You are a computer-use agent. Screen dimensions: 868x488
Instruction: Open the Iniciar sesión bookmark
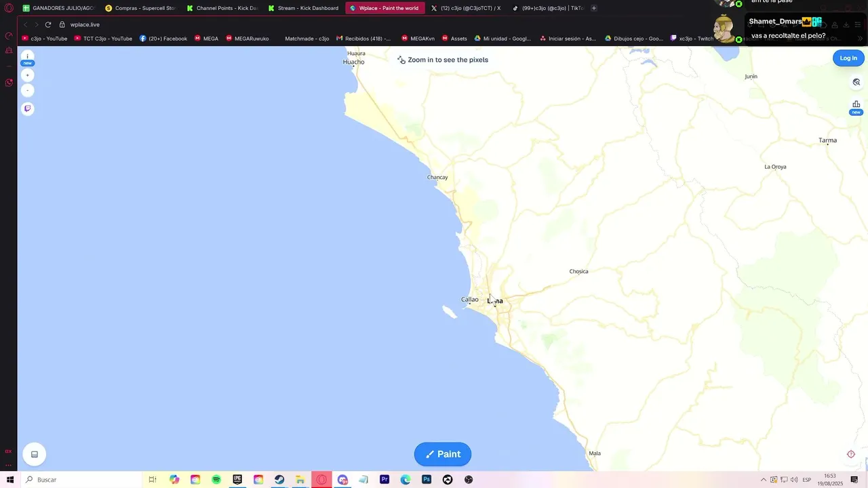568,39
